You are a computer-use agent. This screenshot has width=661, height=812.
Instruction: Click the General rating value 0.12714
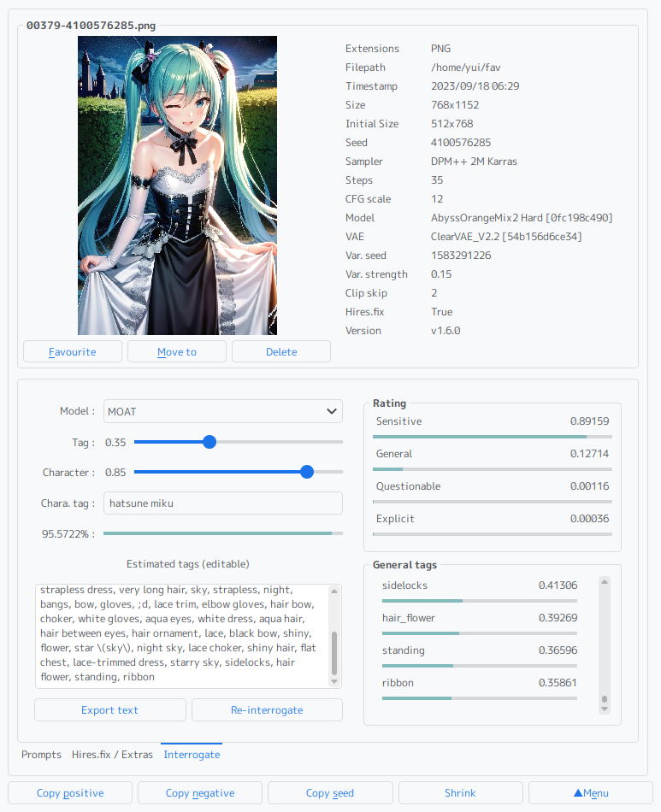click(589, 454)
